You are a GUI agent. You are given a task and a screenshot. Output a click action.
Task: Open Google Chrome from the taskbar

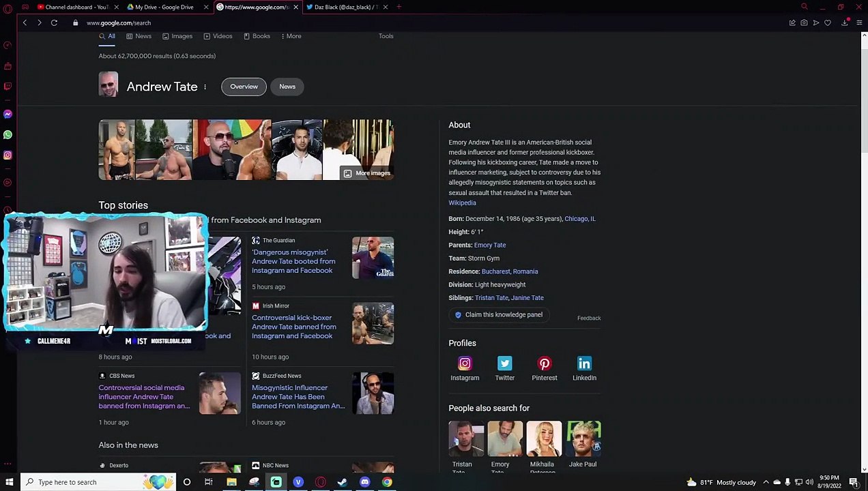click(x=387, y=482)
